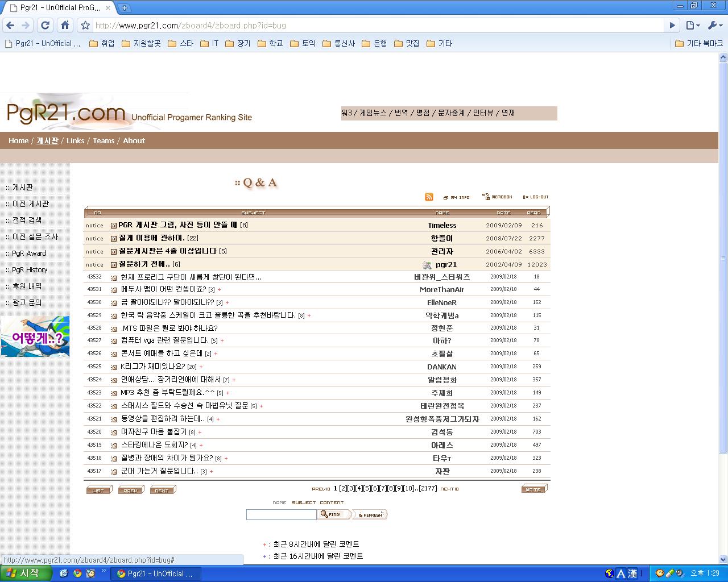This screenshot has height=582, width=728.
Task: Expand 기타 북마크 other bookmarks folder
Action: pyautogui.click(x=699, y=43)
